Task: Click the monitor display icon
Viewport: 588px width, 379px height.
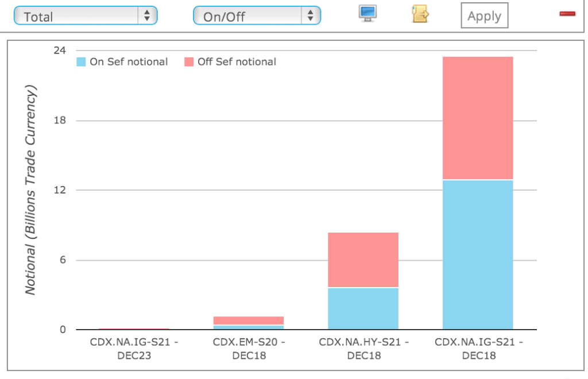Action: [x=366, y=12]
